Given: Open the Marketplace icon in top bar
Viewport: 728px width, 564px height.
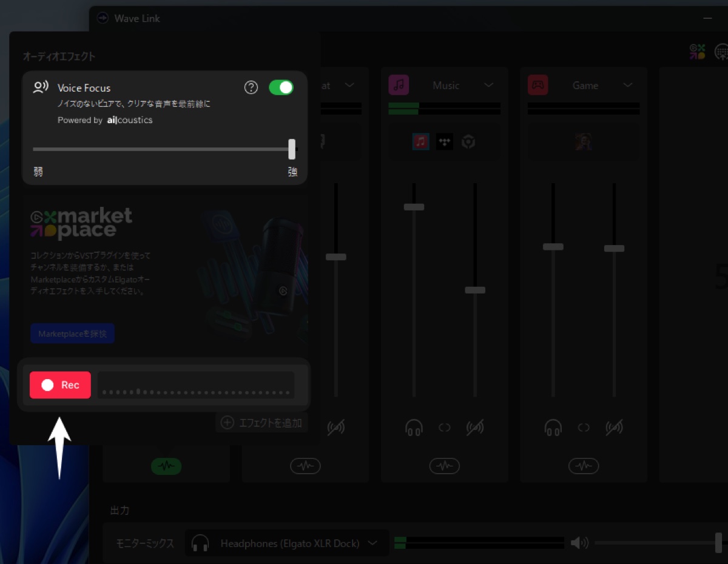Looking at the screenshot, I should pos(697,52).
